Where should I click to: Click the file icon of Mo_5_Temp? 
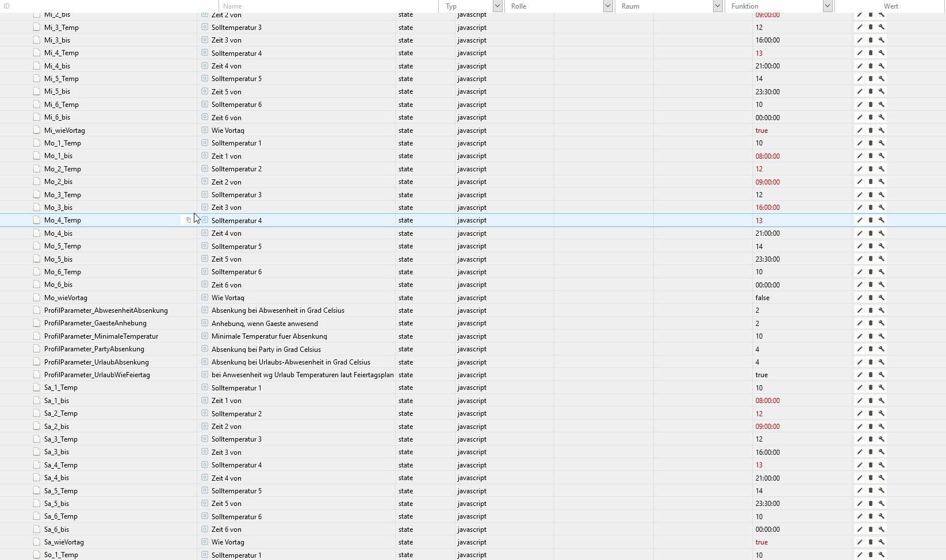tap(37, 246)
